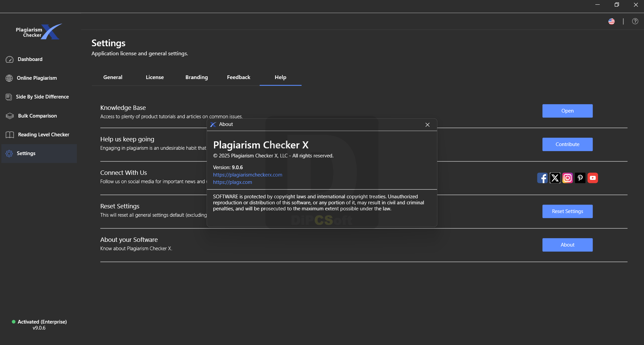Image resolution: width=644 pixels, height=345 pixels.
Task: Click the Open knowledge base button
Action: (x=567, y=111)
